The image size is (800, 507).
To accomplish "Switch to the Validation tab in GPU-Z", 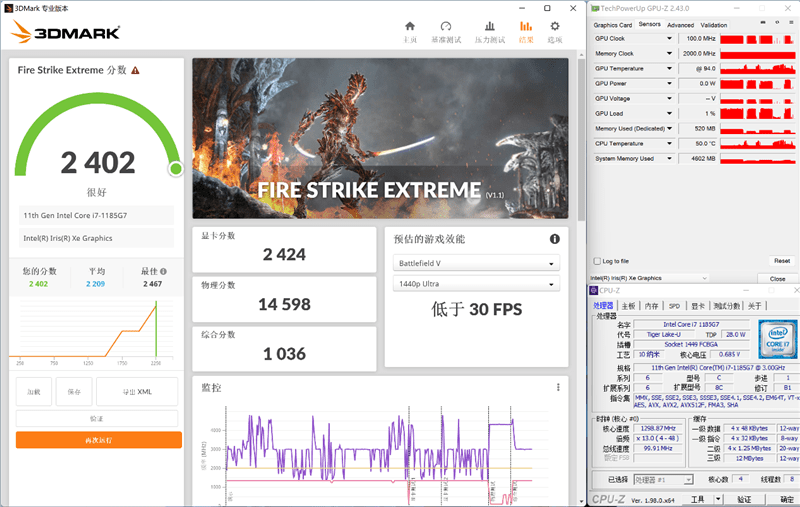I will pos(714,25).
